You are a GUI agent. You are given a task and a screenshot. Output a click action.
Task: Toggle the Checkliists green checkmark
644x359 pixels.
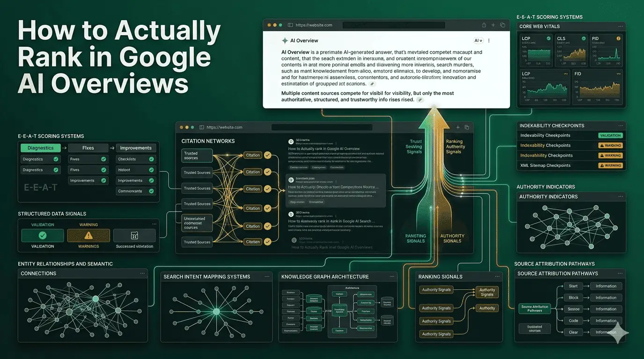click(151, 159)
